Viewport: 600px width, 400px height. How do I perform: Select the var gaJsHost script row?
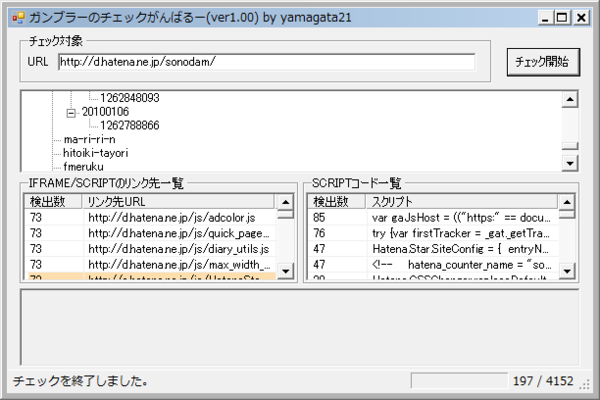coord(433,217)
